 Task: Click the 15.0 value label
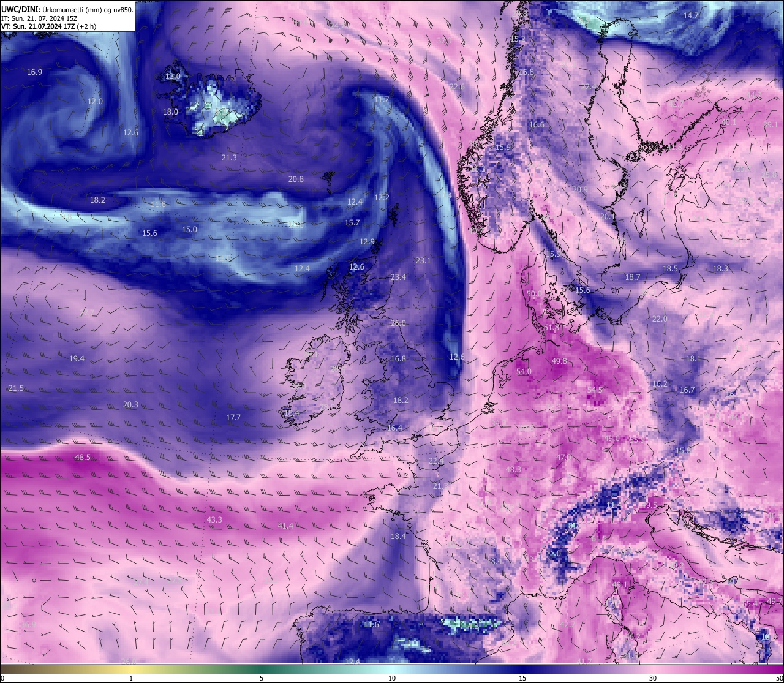190,230
